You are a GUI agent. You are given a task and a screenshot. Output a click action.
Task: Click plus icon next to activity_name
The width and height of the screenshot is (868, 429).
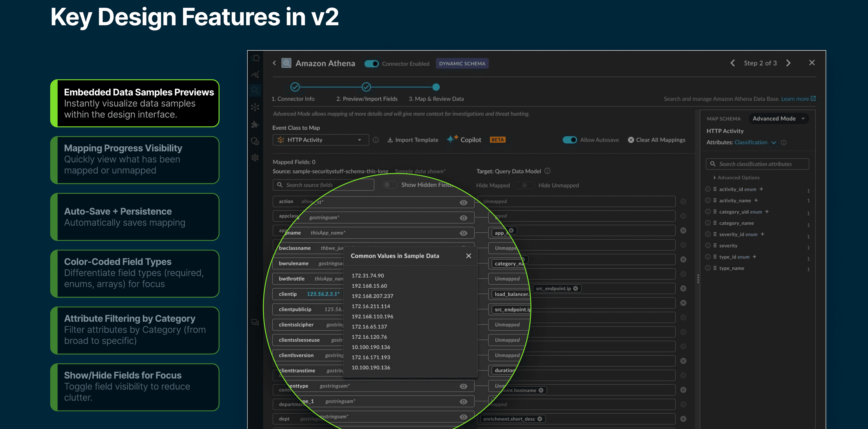coord(756,200)
